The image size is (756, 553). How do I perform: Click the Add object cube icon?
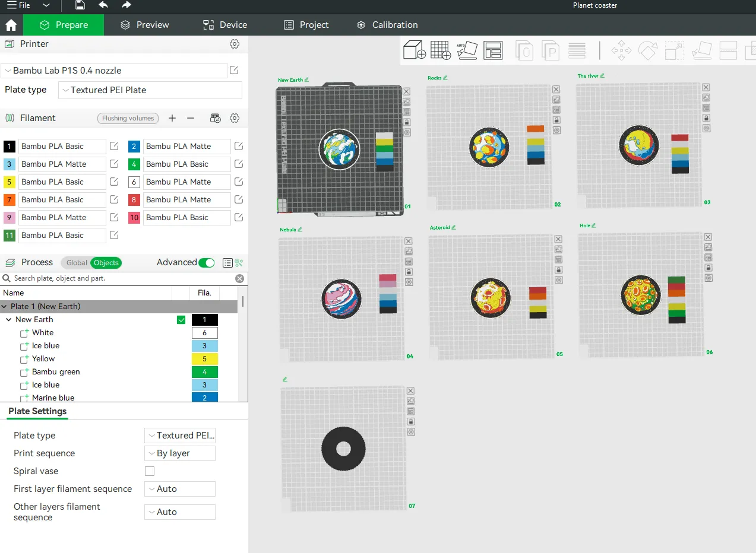415,50
